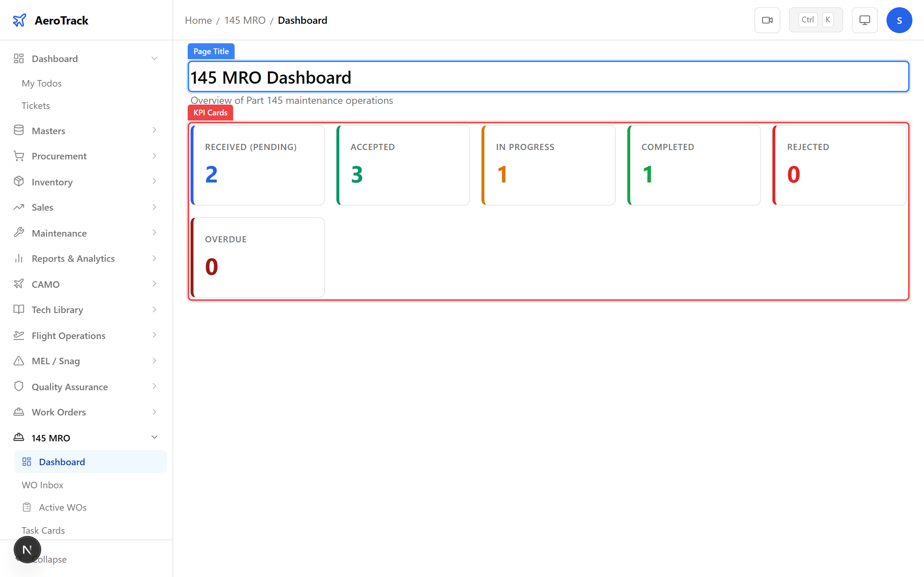Expand the Reports & Analytics section
Viewport: 924px width, 577px height.
click(x=154, y=258)
